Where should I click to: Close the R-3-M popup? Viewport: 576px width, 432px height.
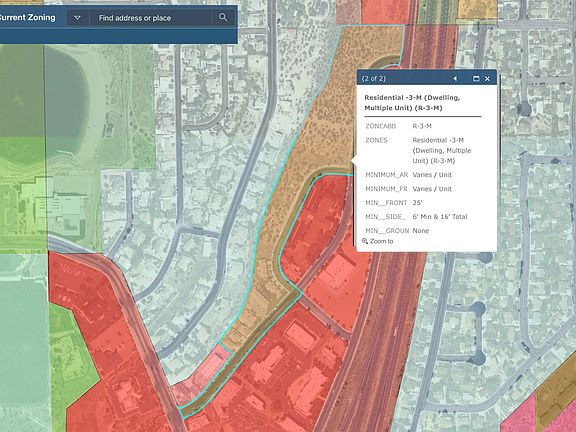(487, 79)
